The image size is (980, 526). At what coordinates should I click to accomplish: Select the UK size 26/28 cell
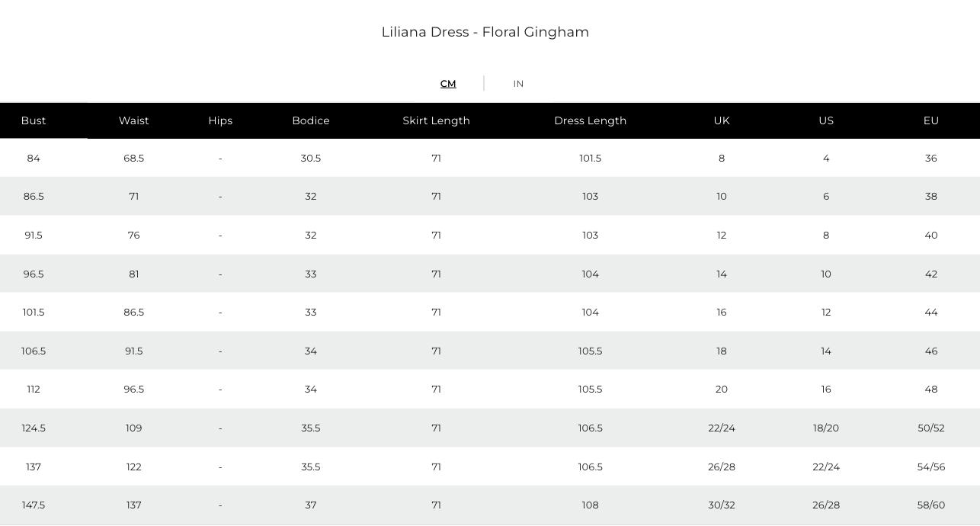tap(722, 467)
